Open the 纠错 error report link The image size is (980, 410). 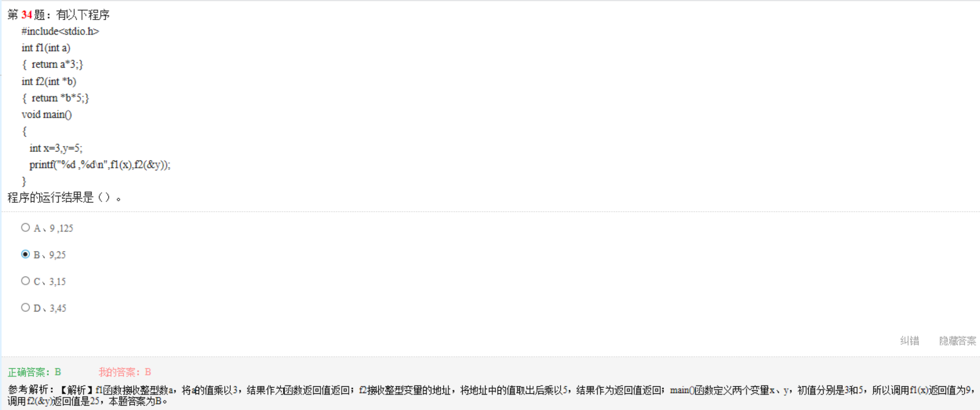pos(910,341)
